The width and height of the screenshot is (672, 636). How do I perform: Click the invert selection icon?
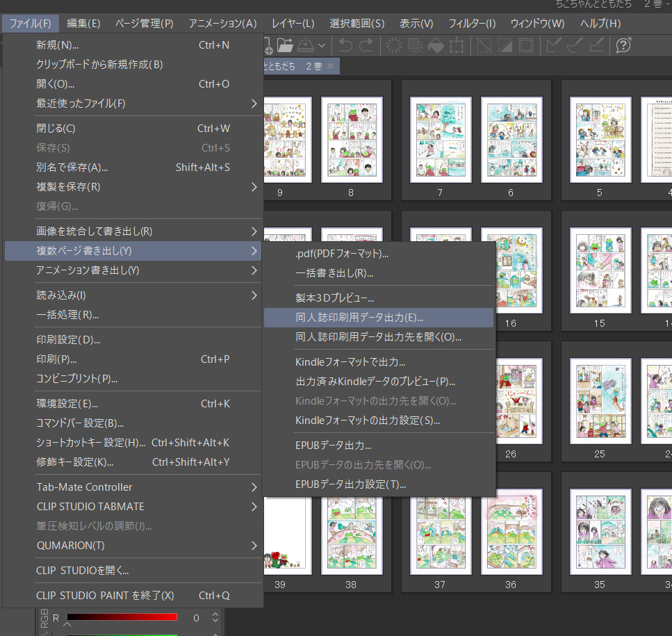coord(505,45)
